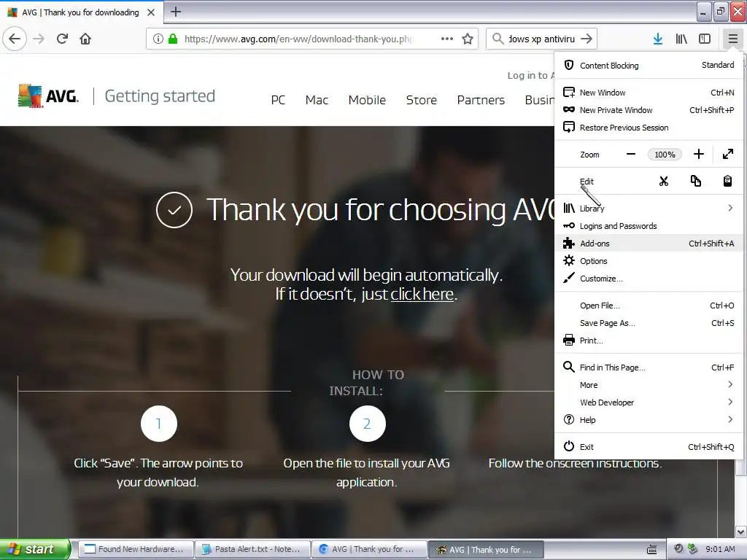Click Exit to quit the browser
The width and height of the screenshot is (747, 560).
click(649, 447)
